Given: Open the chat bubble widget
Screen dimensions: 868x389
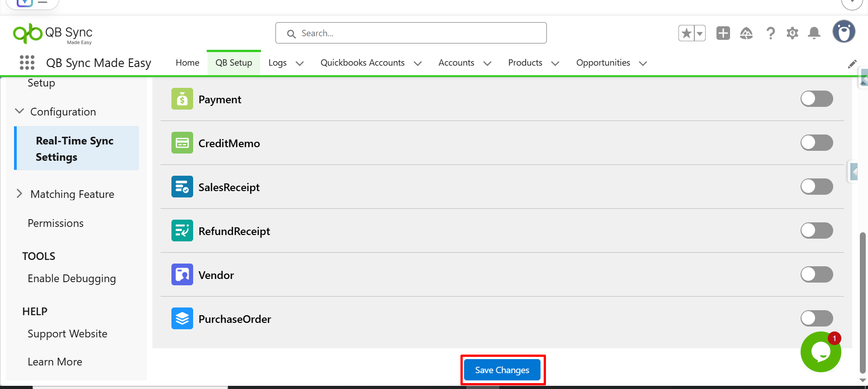Looking at the screenshot, I should [821, 352].
